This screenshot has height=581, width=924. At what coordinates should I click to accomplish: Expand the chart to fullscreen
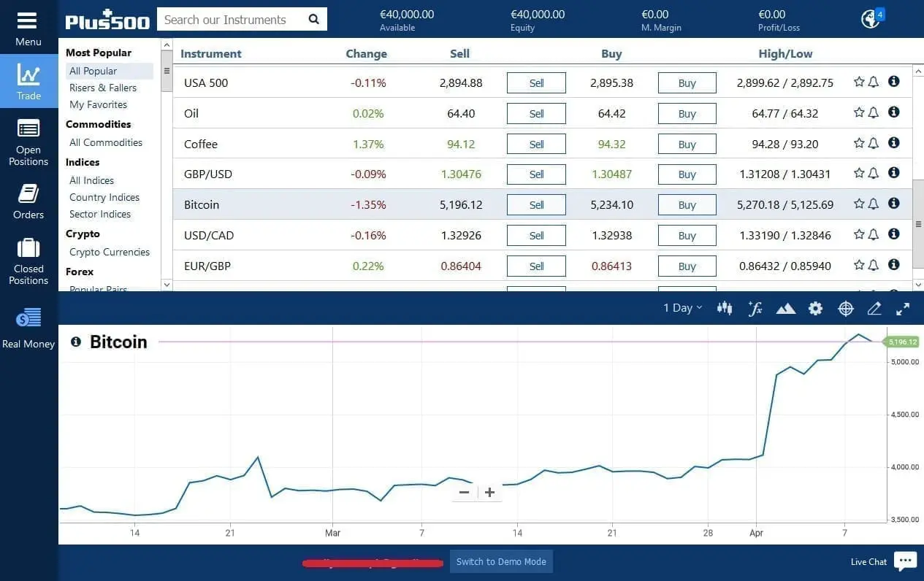903,308
